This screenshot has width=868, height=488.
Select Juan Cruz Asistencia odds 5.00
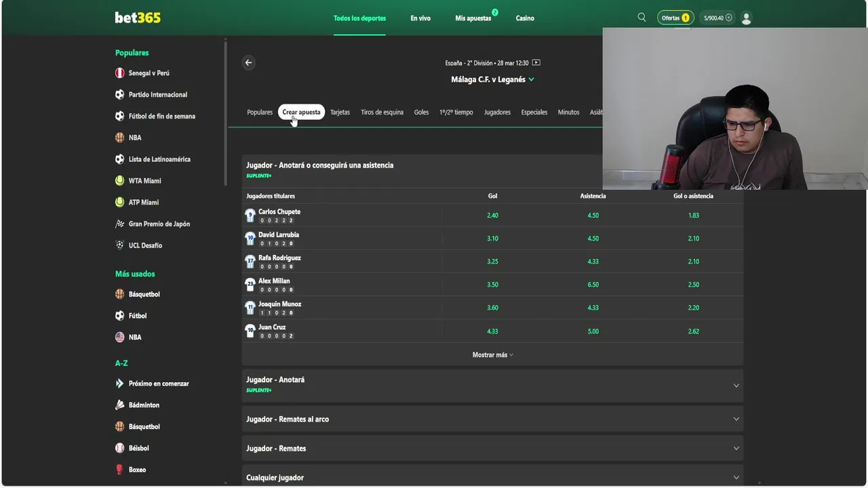(593, 331)
